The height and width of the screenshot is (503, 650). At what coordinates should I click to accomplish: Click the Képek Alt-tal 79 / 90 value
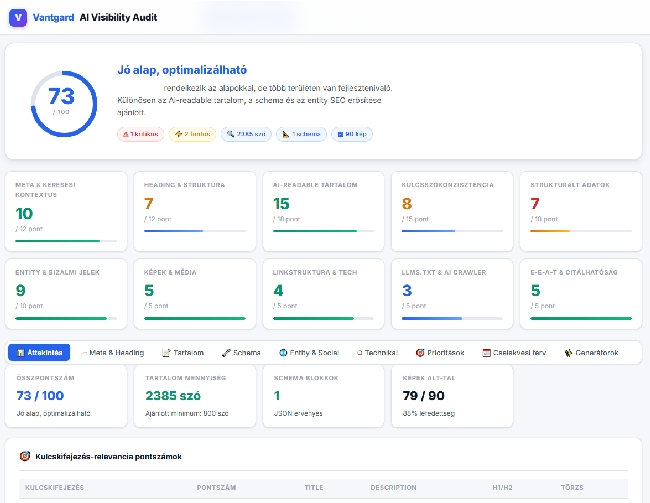click(423, 396)
